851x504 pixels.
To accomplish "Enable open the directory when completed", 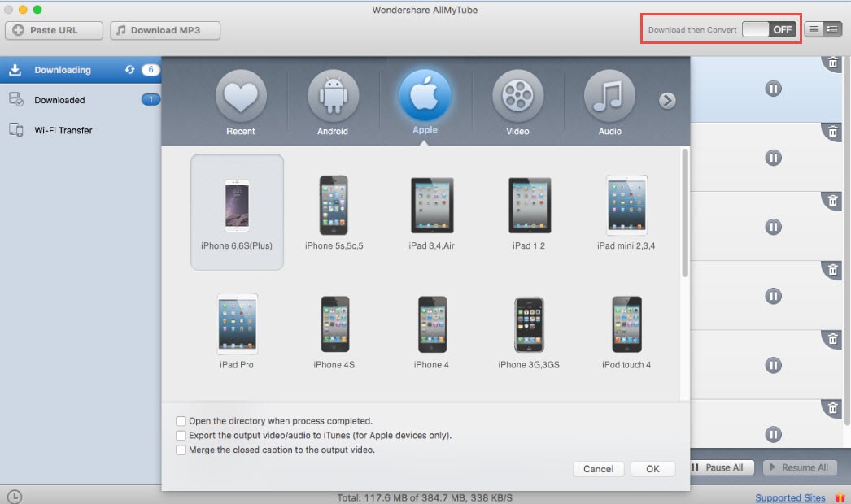I will (181, 421).
